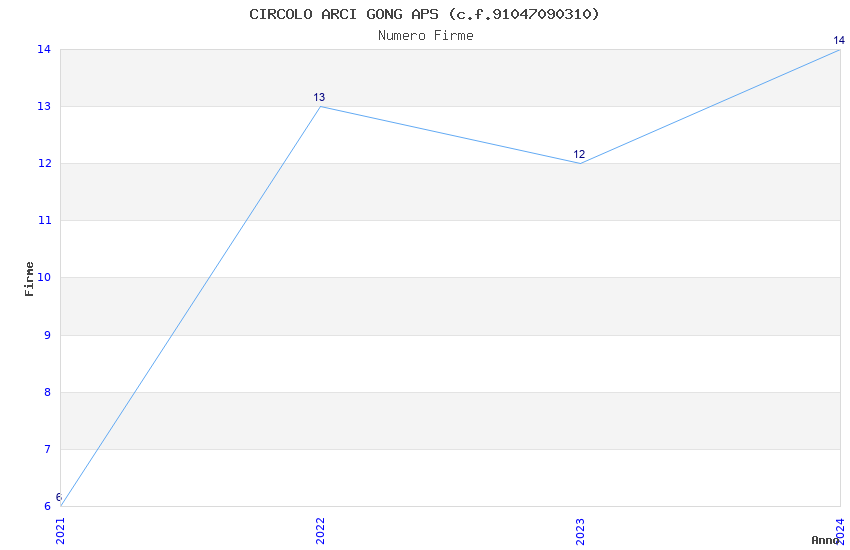Click the y-axis tick label 14
The image size is (850, 550).
(x=43, y=49)
